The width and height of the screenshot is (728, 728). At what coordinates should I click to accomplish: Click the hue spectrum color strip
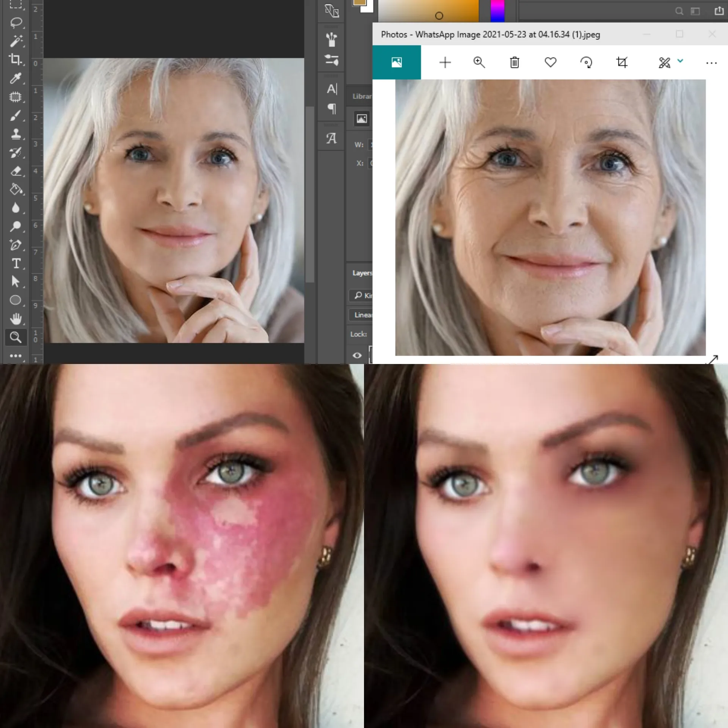pyautogui.click(x=497, y=11)
